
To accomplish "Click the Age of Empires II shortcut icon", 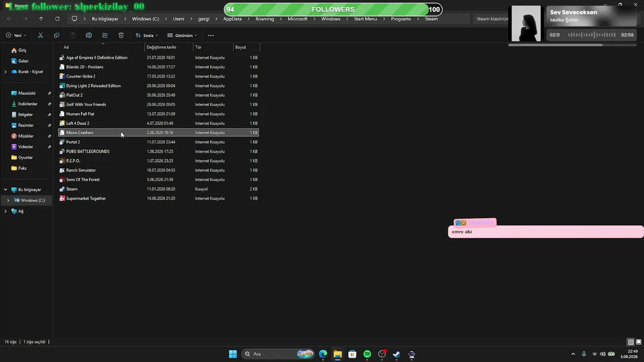I will [x=62, y=58].
